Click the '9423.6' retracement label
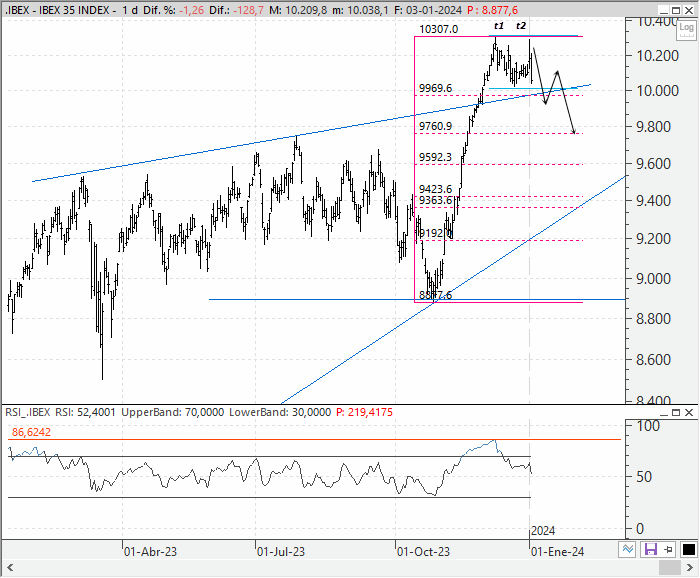Screen dimensions: 700x578 pos(435,189)
